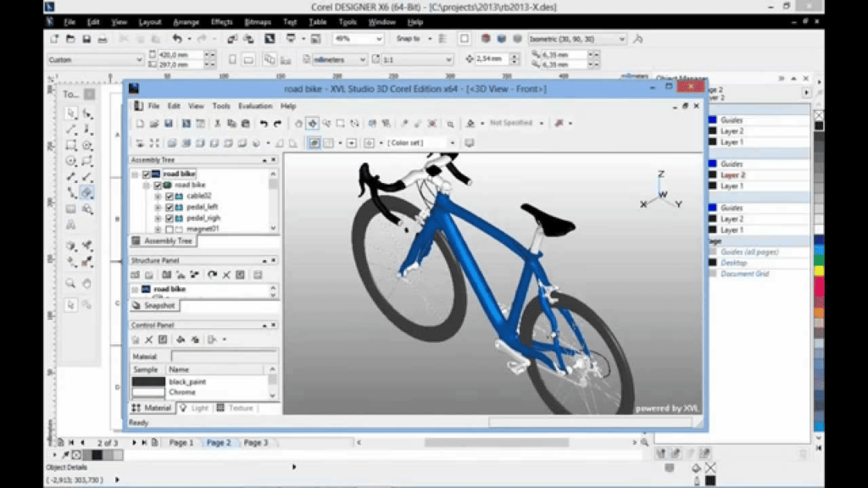The width and height of the screenshot is (868, 488).
Task: Click the Undo icon in XVL Studio
Action: tap(264, 123)
